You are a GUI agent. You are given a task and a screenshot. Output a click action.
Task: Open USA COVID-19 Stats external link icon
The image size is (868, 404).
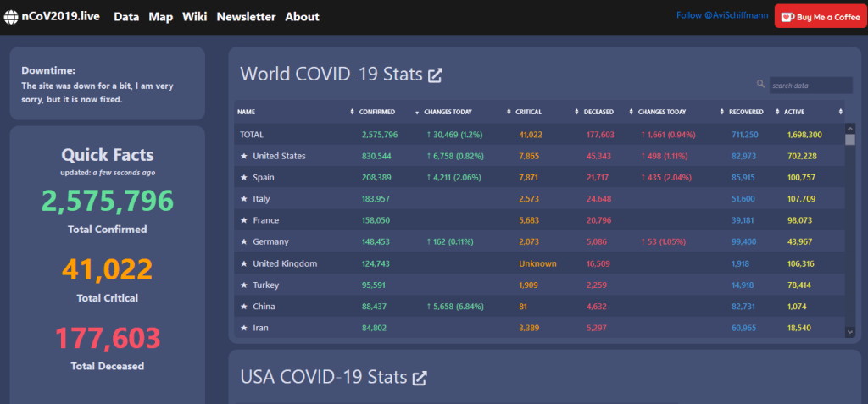(x=420, y=379)
